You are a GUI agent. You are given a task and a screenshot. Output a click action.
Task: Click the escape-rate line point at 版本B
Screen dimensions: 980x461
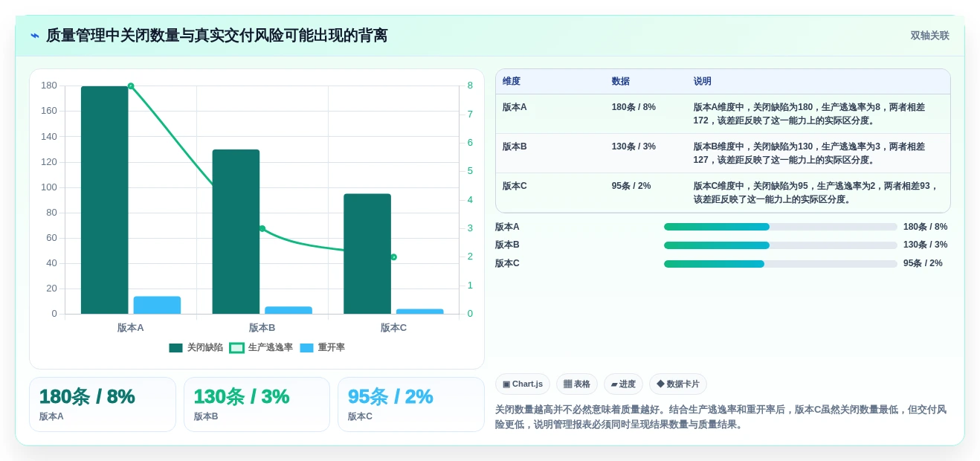tap(262, 228)
